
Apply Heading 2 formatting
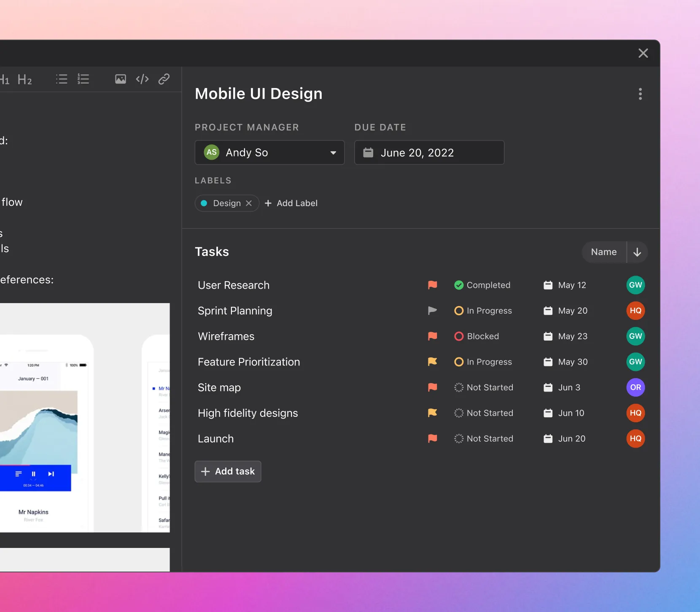[x=24, y=79]
